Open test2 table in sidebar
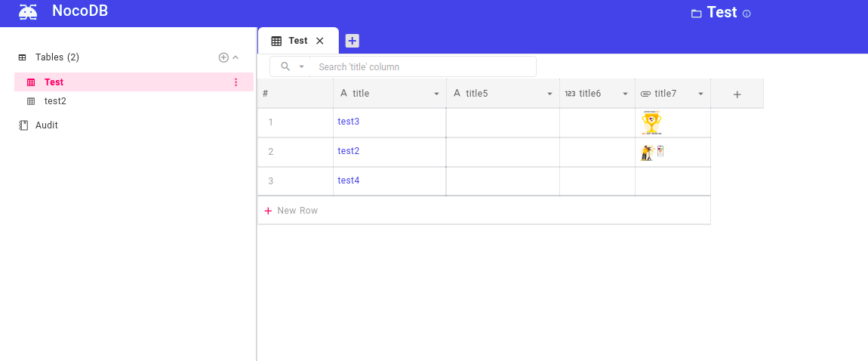868x361 pixels. coord(55,101)
